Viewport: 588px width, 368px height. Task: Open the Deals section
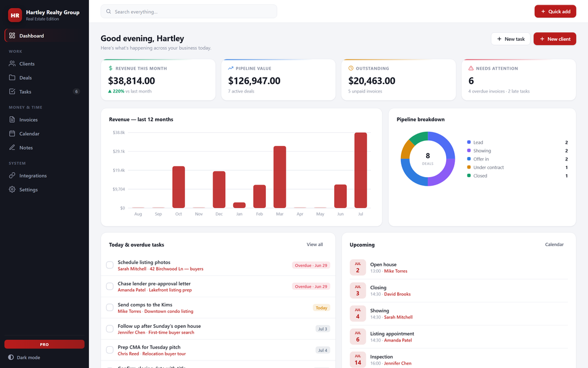tap(44, 78)
